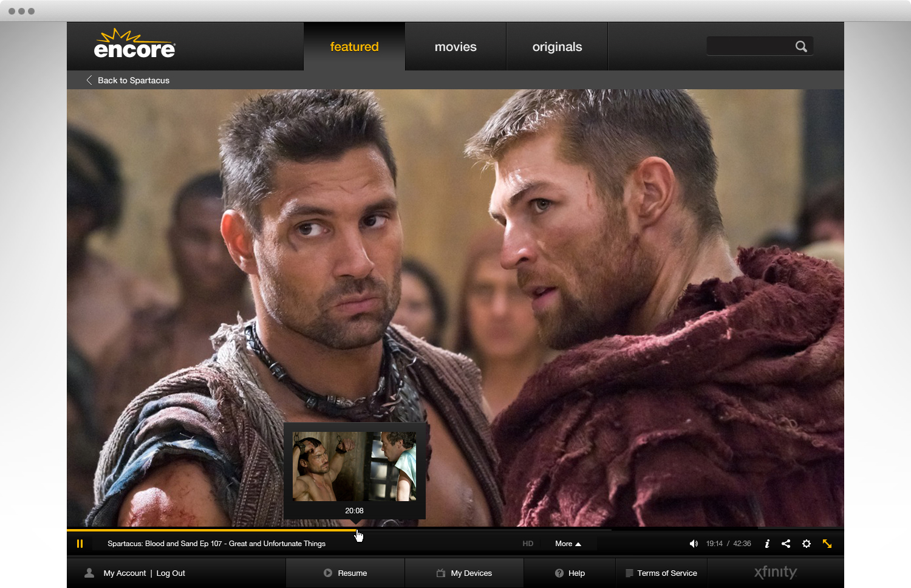Click the share icon in player bar
911x588 pixels.
(786, 544)
